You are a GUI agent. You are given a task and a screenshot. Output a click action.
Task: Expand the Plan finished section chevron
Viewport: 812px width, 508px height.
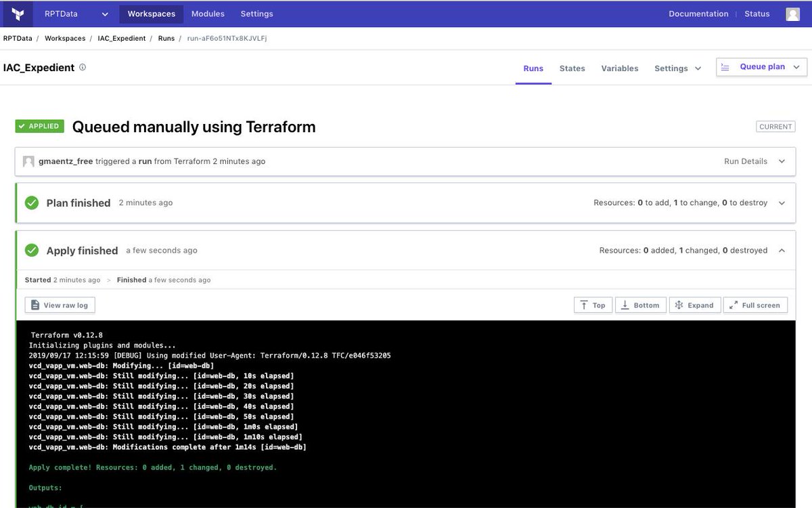click(x=782, y=203)
